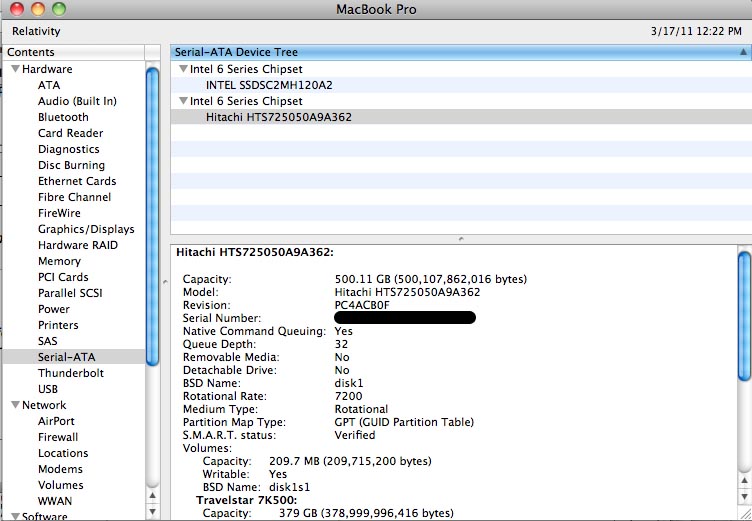Screen dimensions: 752x521
Task: Choose Parallel SCSI entry
Action: (70, 293)
